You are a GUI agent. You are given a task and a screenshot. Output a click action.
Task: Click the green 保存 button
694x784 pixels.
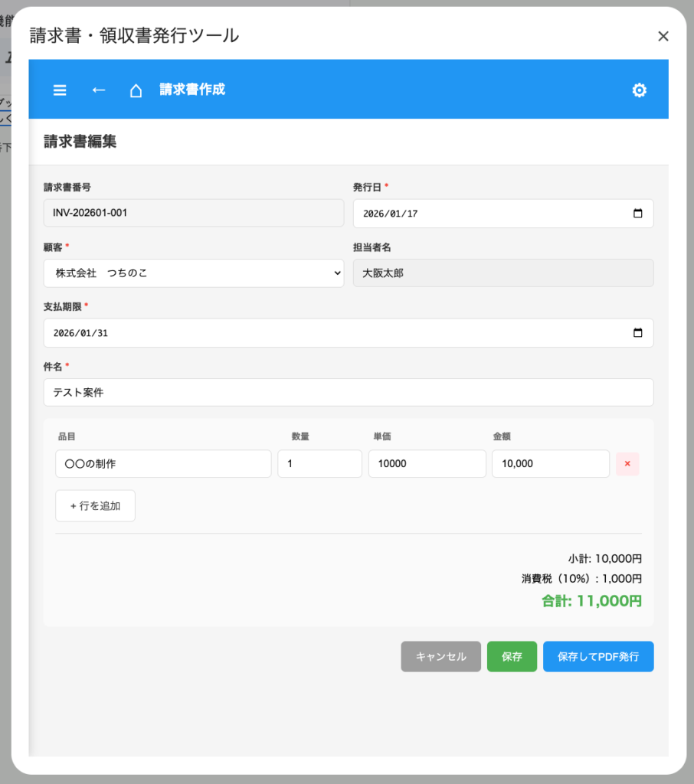pos(512,657)
